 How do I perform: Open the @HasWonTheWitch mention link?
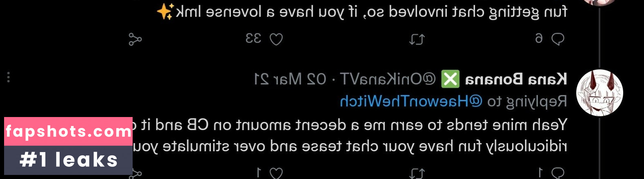pyautogui.click(x=411, y=101)
